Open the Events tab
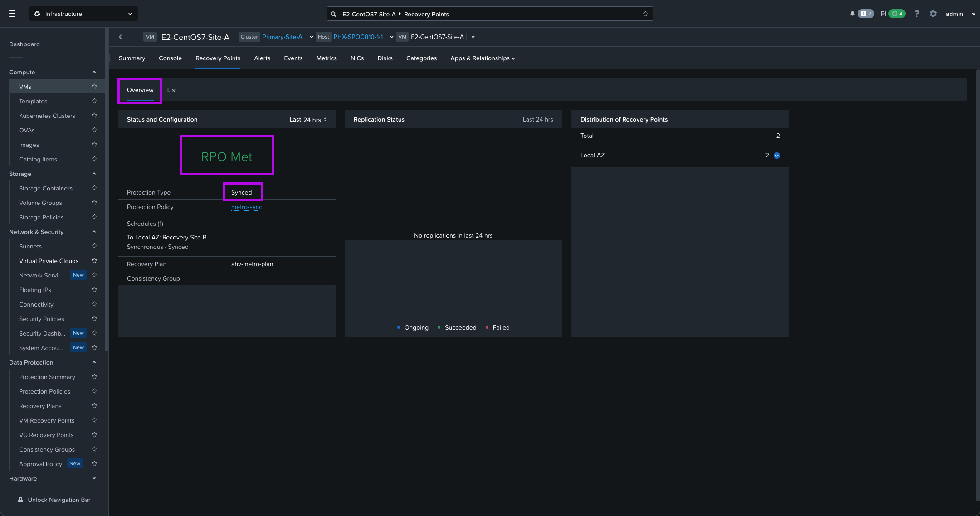Viewport: 980px width, 516px height. [293, 58]
